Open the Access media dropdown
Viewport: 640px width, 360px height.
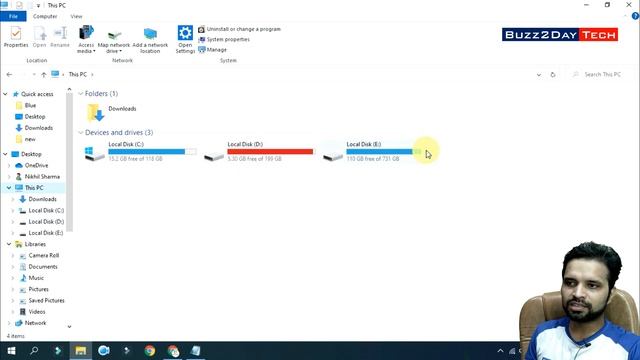point(86,39)
